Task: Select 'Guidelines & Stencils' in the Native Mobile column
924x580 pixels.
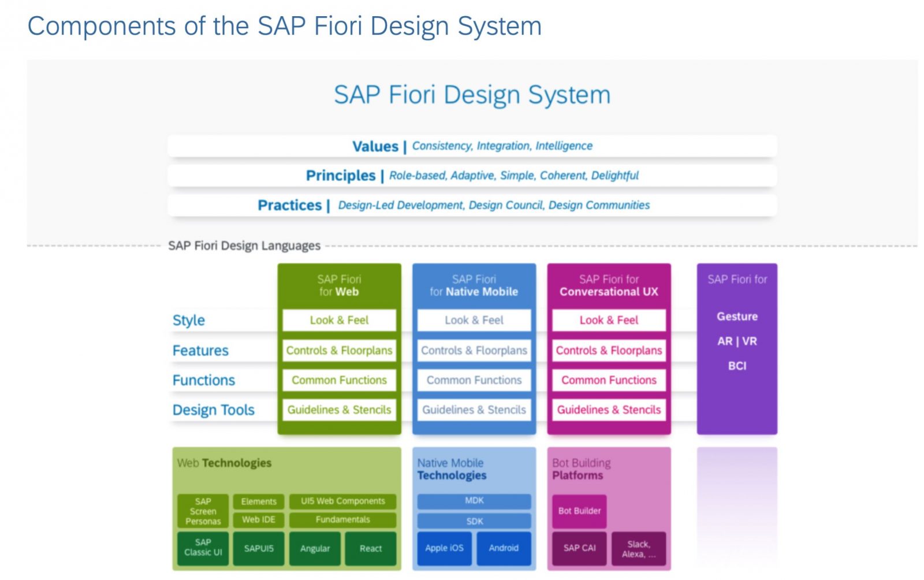Action: (474, 410)
